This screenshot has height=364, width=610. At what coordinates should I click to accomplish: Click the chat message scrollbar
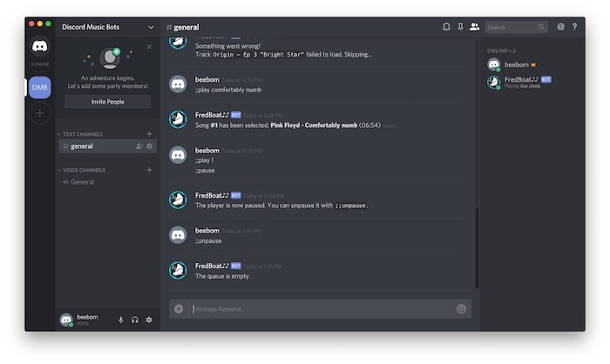click(477, 244)
